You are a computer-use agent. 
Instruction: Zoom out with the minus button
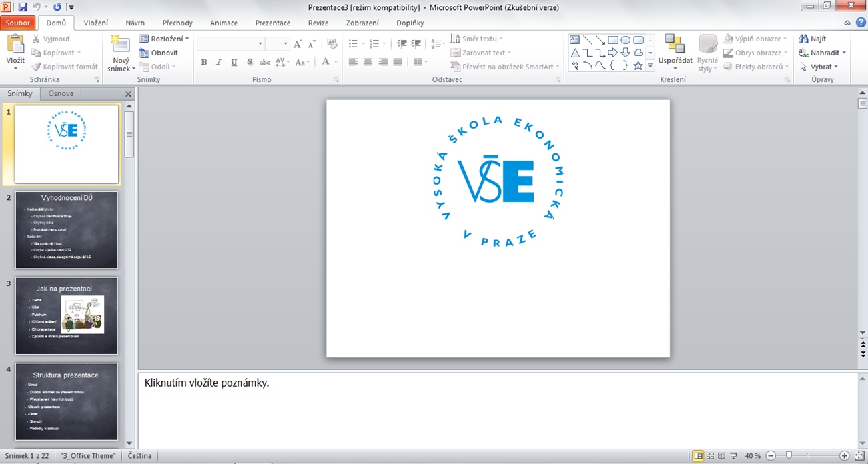[771, 456]
